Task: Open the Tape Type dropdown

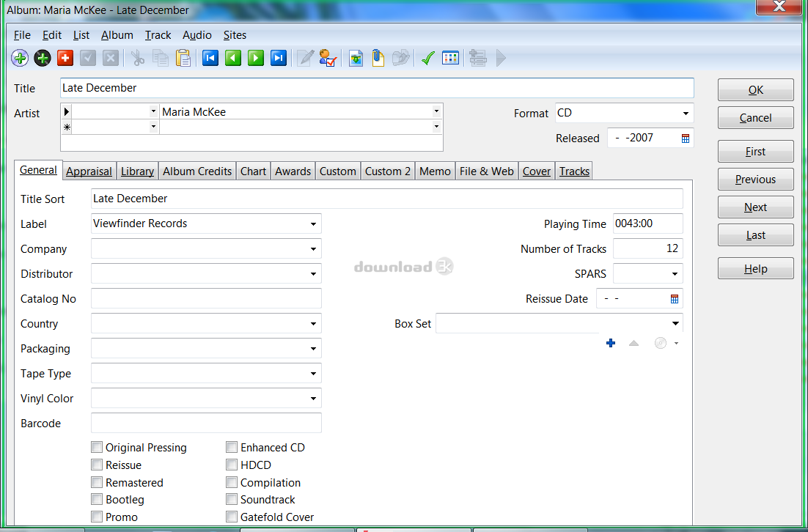Action: tap(313, 374)
